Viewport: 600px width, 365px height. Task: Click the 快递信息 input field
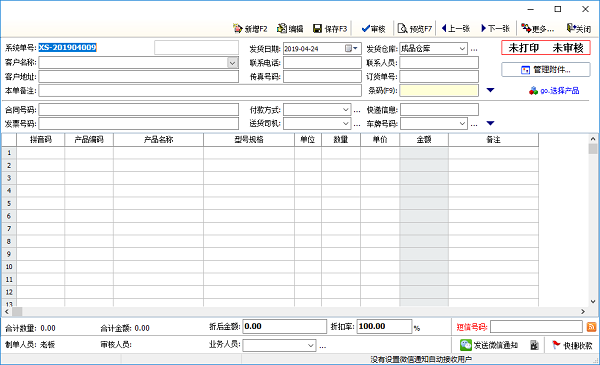(439, 110)
